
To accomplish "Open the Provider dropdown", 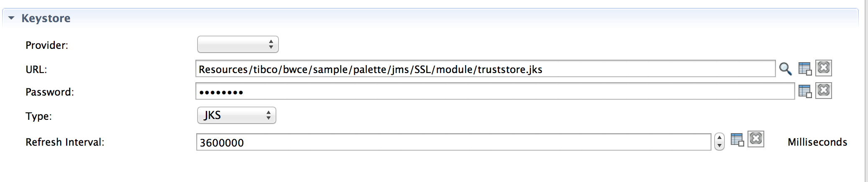I will [x=238, y=44].
